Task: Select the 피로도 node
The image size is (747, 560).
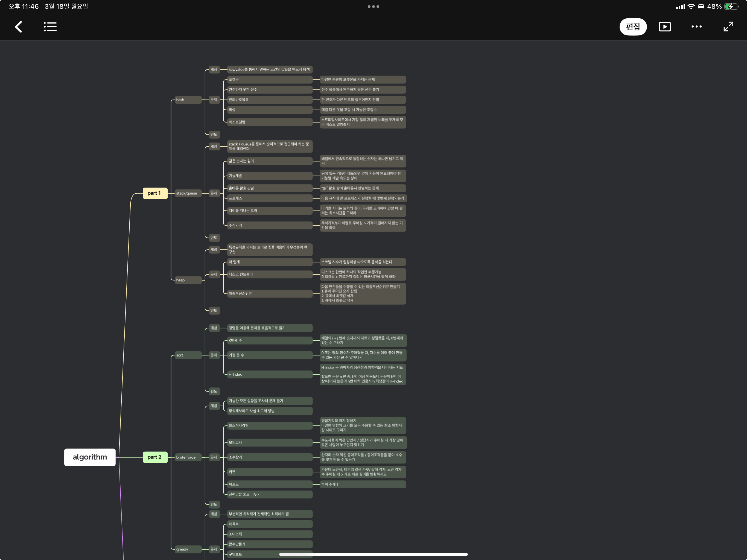Action: pyautogui.click(x=270, y=484)
